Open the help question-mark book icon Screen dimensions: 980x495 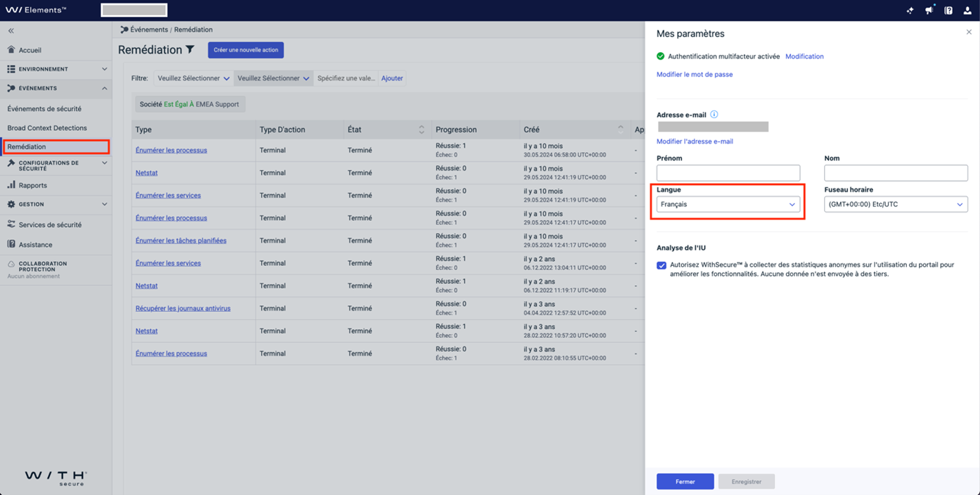948,10
